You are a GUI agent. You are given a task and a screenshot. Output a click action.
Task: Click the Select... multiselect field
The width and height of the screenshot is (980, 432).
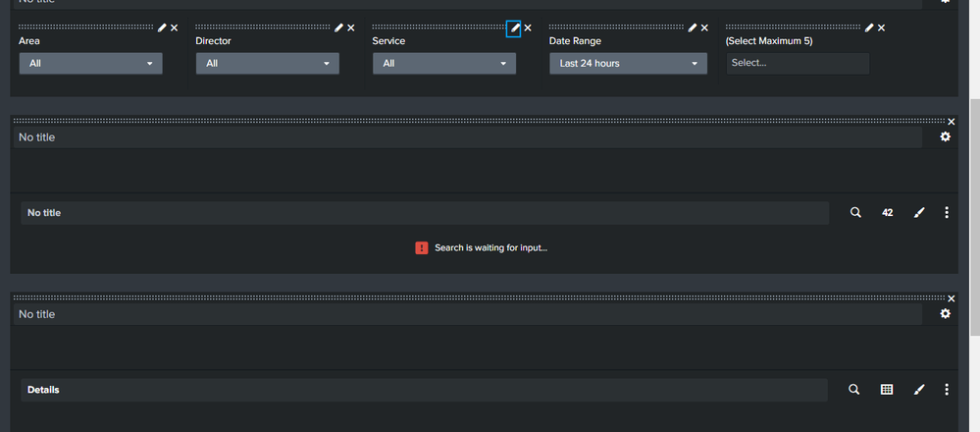[x=797, y=64]
